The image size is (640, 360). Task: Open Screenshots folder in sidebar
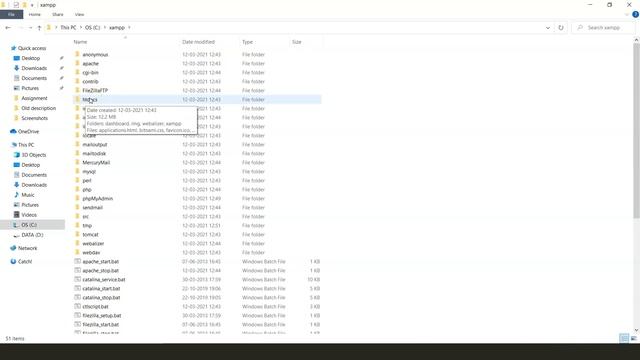click(34, 118)
